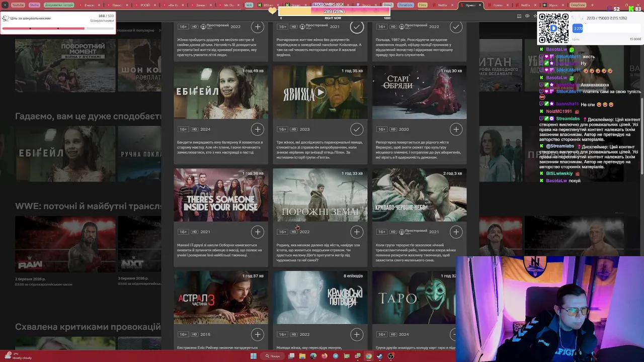The width and height of the screenshot is (644, 362).
Task: Open Steam from taskbar
Action: [x=379, y=356]
